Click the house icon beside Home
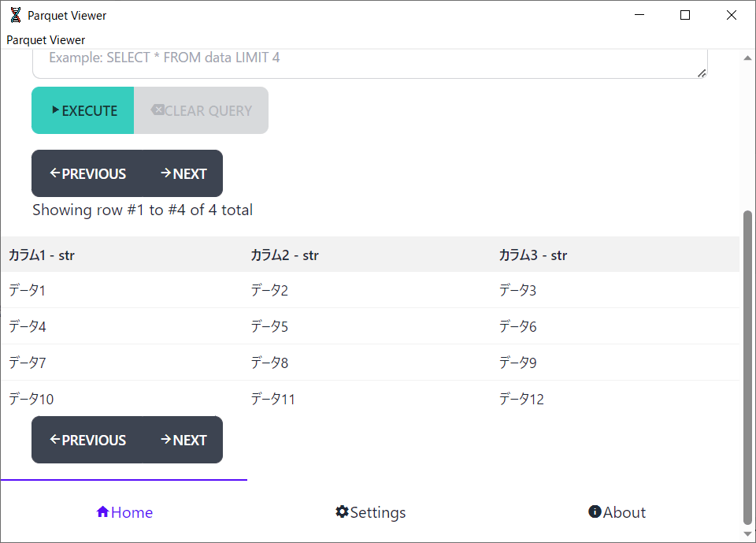This screenshot has height=543, width=756. click(102, 511)
